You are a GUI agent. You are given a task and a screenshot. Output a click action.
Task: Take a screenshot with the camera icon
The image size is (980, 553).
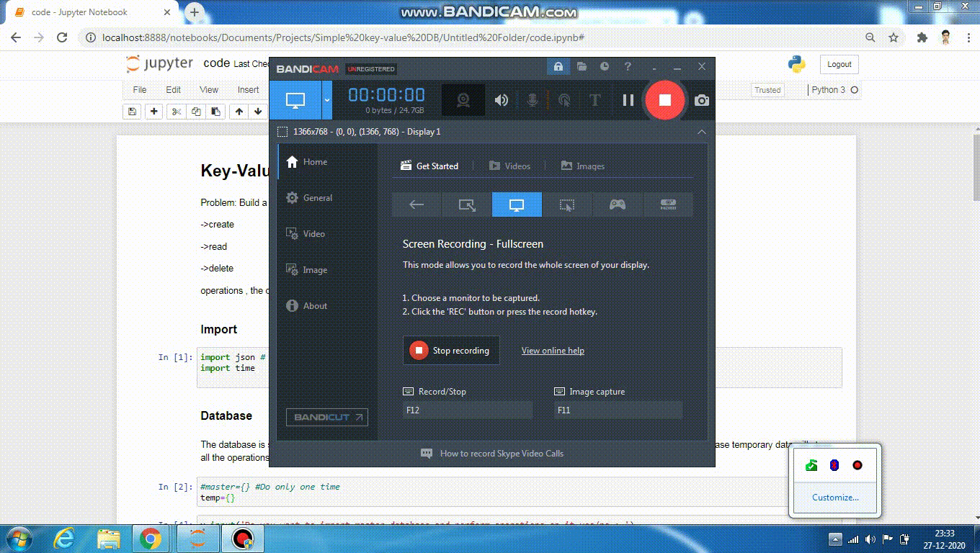click(702, 101)
